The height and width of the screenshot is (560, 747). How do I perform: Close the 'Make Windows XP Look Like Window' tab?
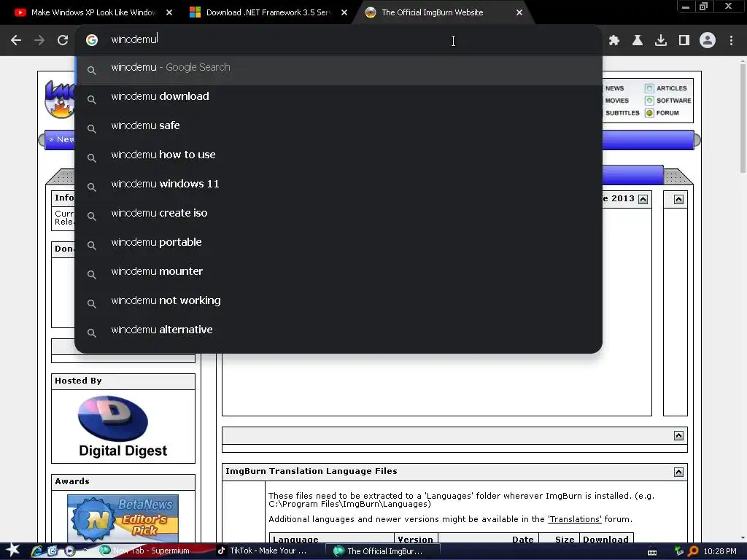coord(169,12)
